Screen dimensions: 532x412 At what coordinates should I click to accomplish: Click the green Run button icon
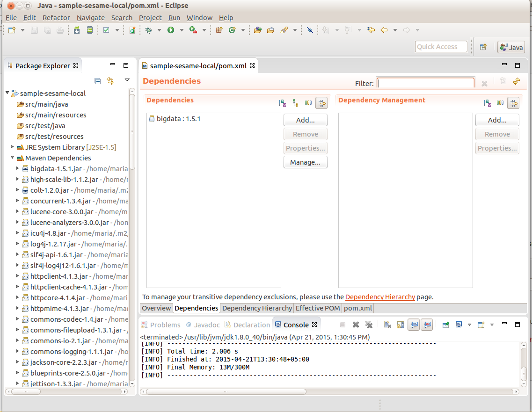171,30
